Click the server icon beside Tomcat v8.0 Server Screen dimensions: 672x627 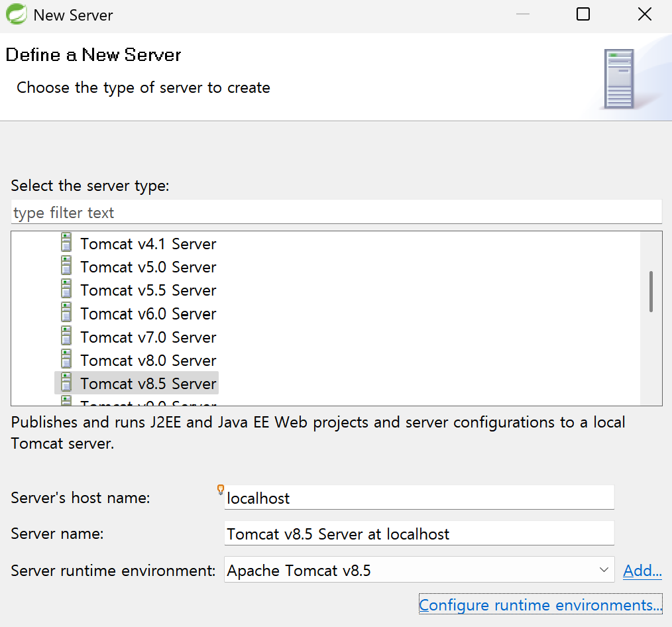pos(66,359)
